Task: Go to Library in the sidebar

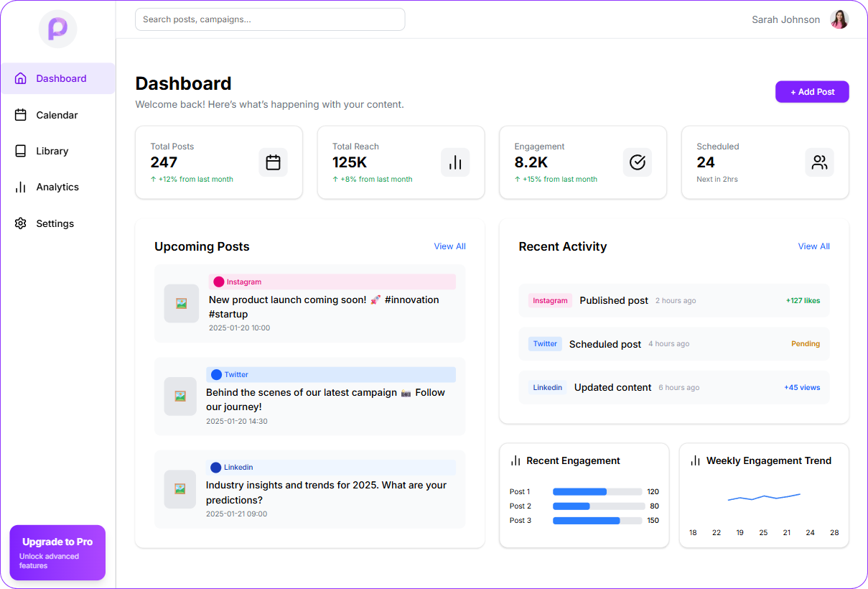Action: [x=52, y=151]
